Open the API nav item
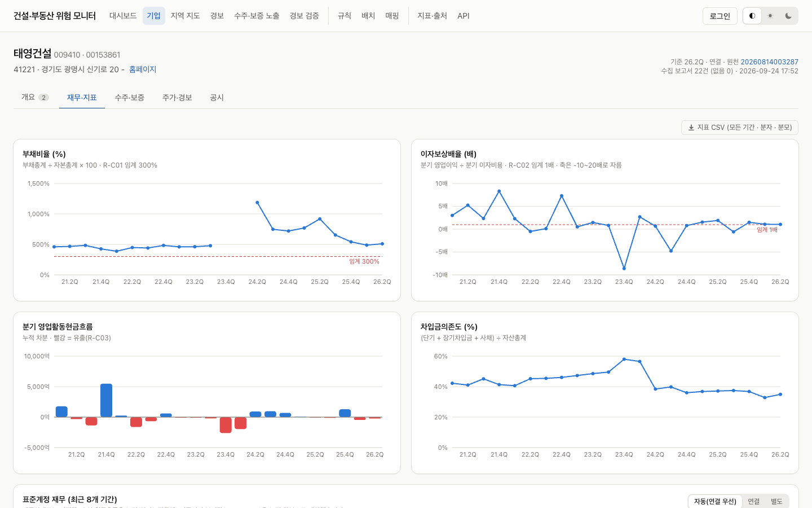The height and width of the screenshot is (508, 812). pos(464,16)
